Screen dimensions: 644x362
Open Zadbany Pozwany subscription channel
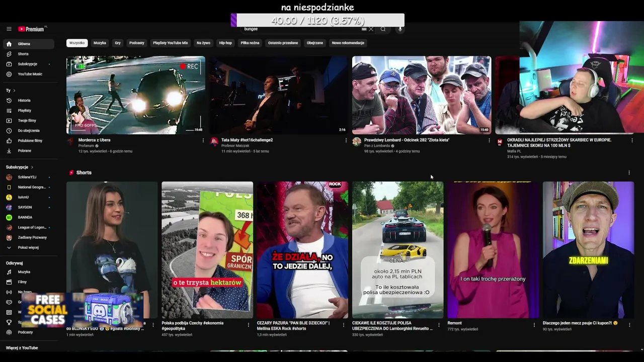28,237
